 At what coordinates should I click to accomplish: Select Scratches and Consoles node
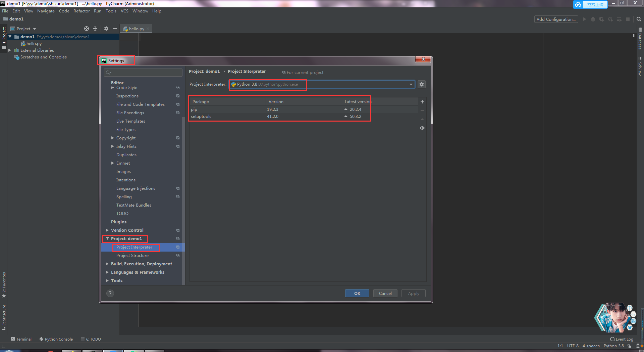(x=41, y=57)
